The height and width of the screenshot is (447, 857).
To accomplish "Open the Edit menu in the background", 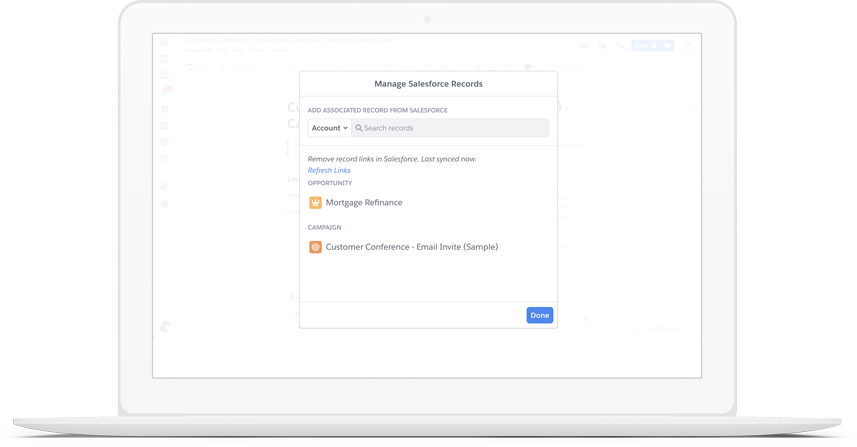I will [221, 50].
